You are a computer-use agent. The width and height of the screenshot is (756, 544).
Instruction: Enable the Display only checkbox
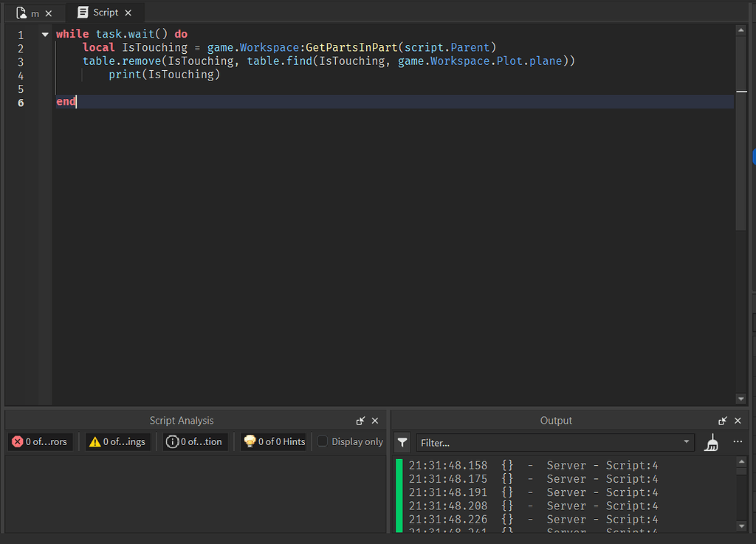[x=323, y=441]
